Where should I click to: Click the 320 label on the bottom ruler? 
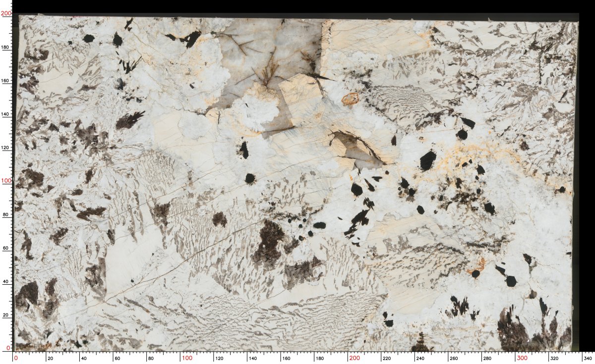555,358
